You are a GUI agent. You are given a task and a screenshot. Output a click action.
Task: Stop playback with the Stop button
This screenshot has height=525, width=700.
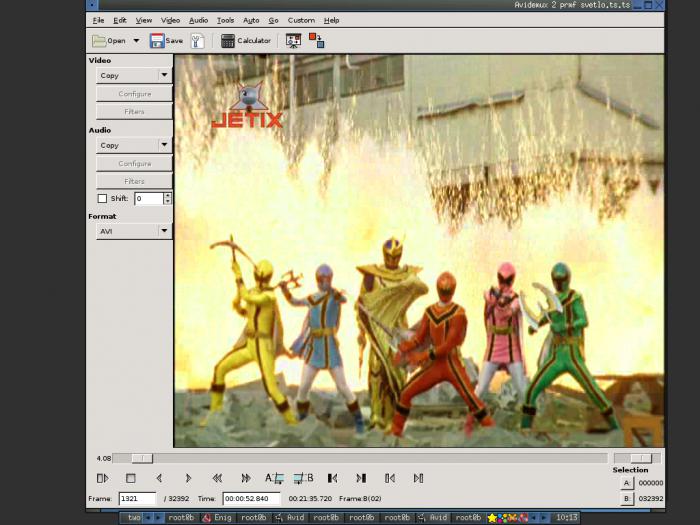point(130,478)
